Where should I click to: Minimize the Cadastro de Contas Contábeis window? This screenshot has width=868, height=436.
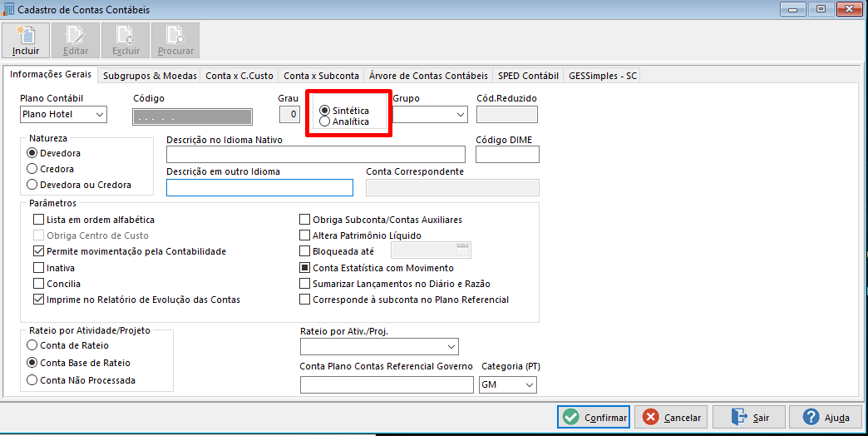click(x=792, y=9)
